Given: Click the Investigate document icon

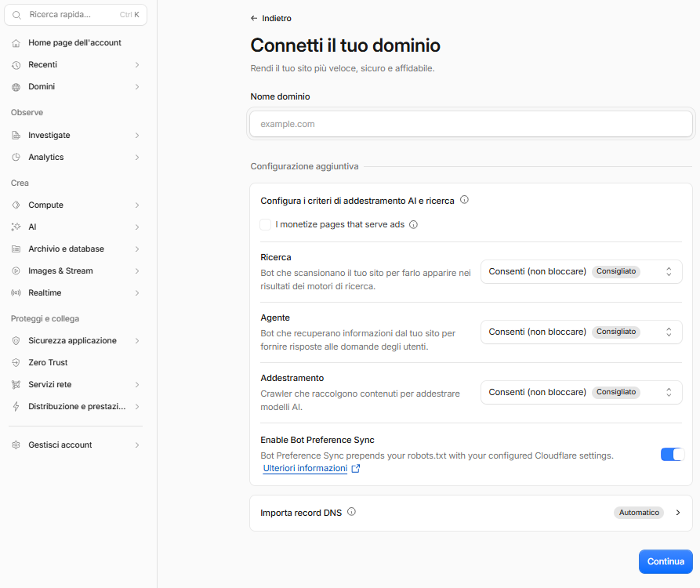Looking at the screenshot, I should pos(16,136).
